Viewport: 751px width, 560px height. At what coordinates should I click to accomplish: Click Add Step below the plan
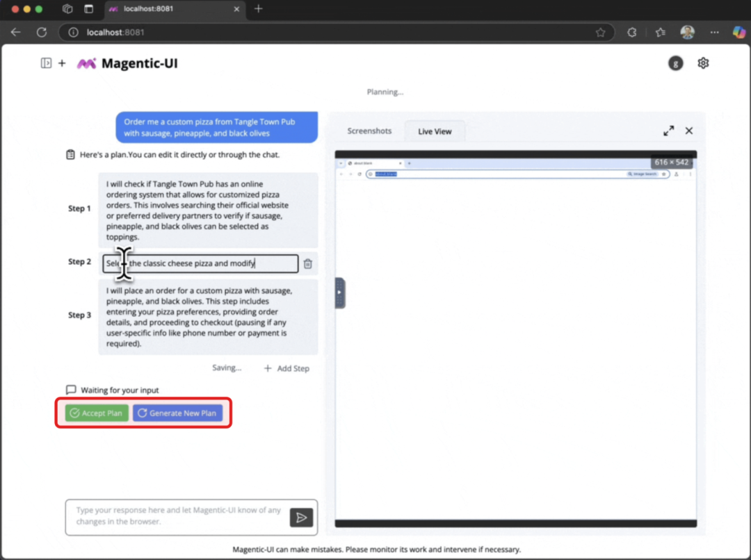pos(286,368)
